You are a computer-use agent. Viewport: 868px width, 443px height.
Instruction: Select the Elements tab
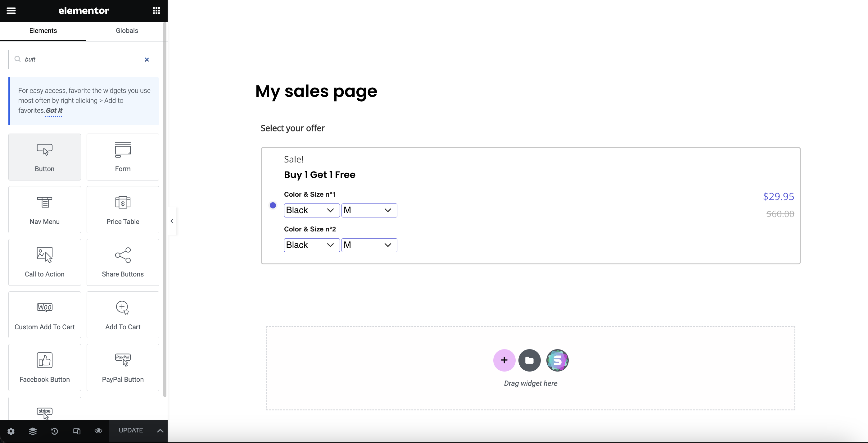(43, 31)
